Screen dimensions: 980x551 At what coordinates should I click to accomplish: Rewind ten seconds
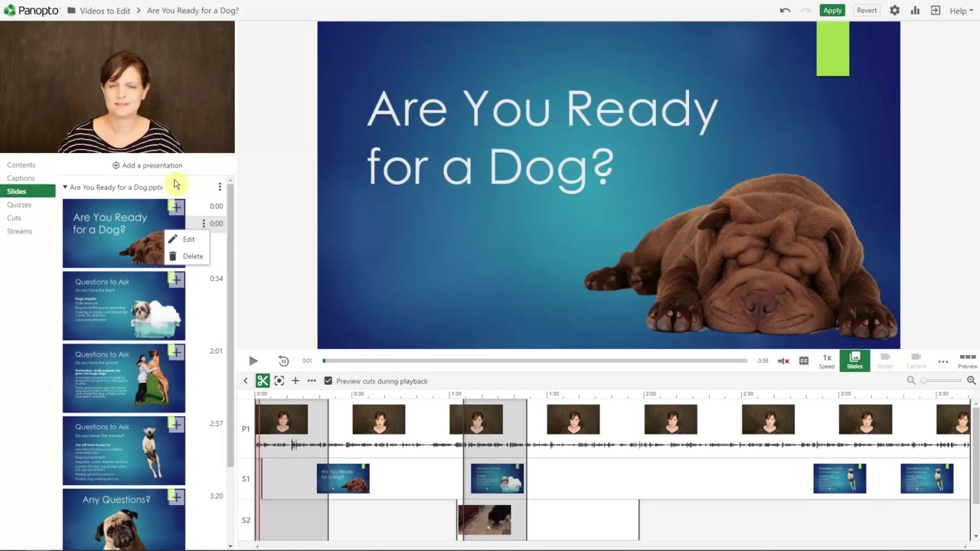coord(283,360)
